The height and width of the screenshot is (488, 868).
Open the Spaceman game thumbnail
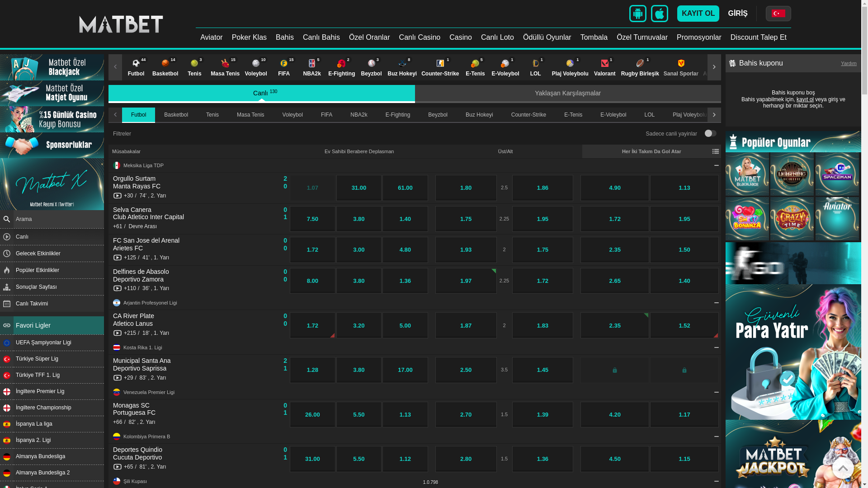pyautogui.click(x=837, y=174)
